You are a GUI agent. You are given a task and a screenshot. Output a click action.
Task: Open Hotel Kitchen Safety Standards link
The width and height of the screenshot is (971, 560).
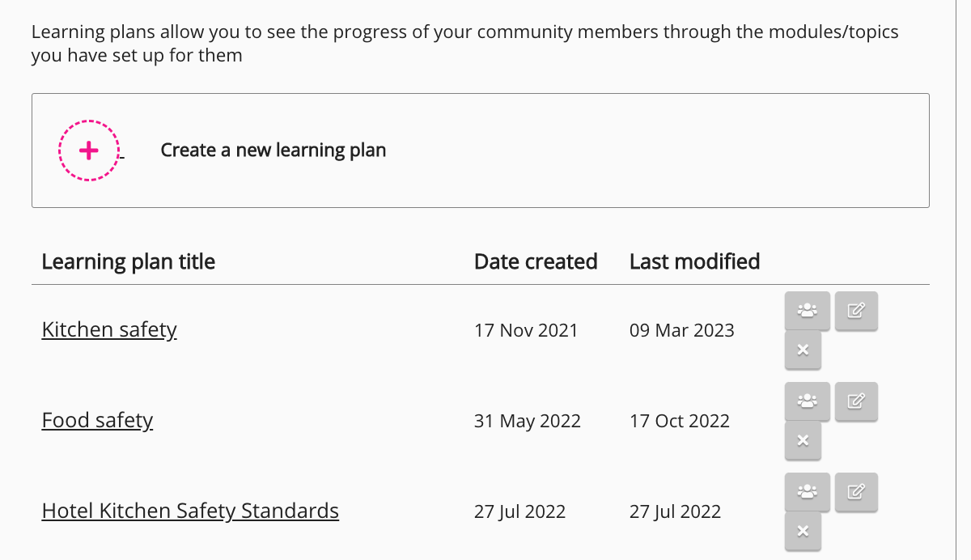coord(190,511)
